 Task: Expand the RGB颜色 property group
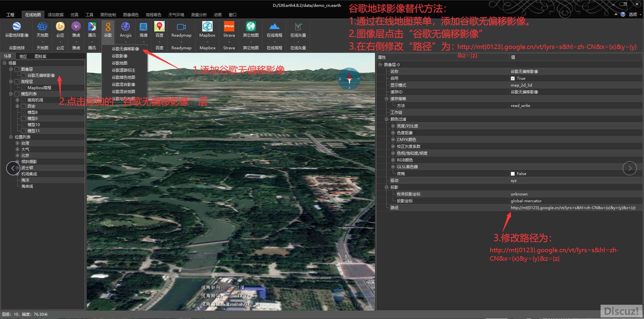pos(393,160)
